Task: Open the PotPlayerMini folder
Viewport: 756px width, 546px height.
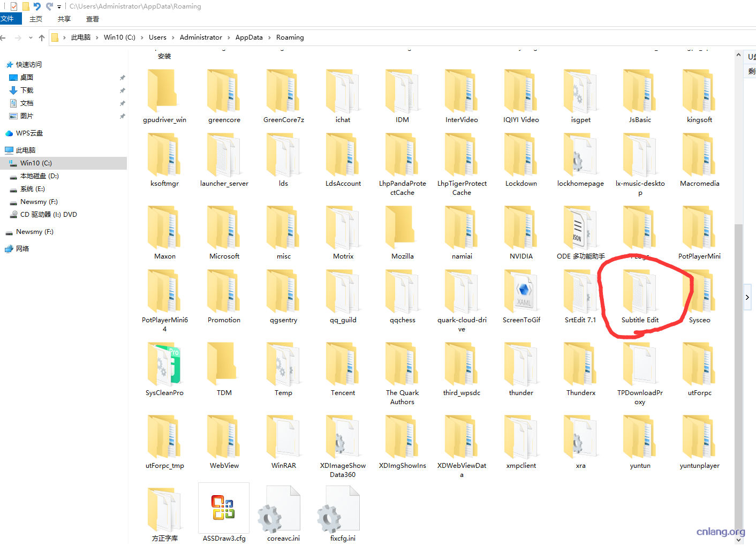Action: (x=699, y=233)
